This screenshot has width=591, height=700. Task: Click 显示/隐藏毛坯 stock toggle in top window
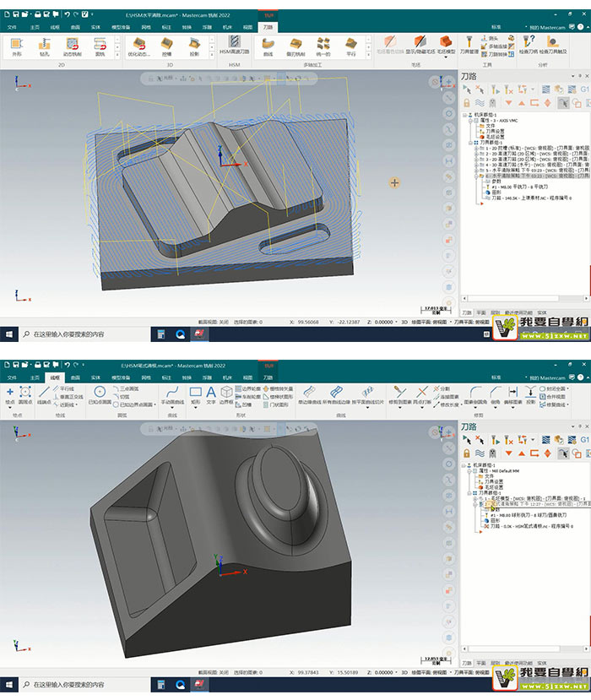tap(420, 45)
